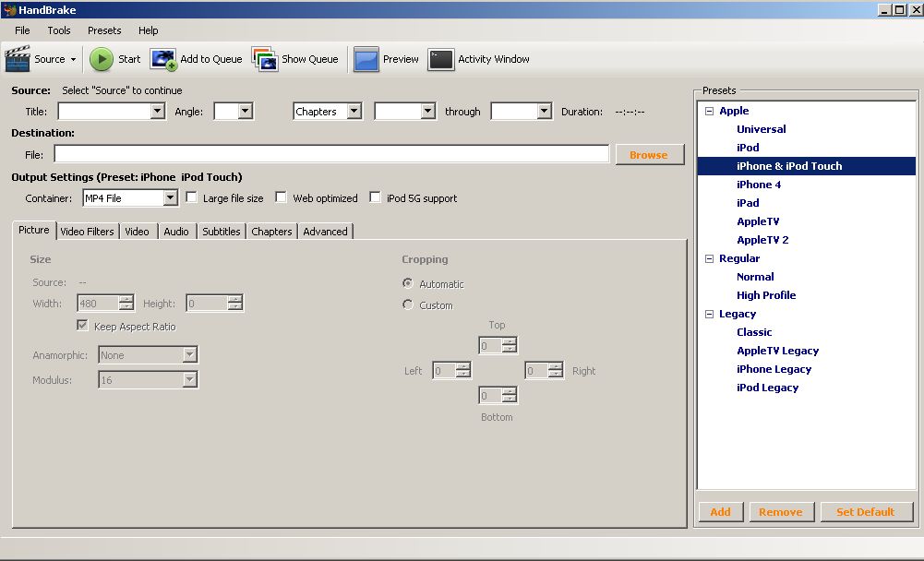Enable Large file size checkbox

point(191,197)
